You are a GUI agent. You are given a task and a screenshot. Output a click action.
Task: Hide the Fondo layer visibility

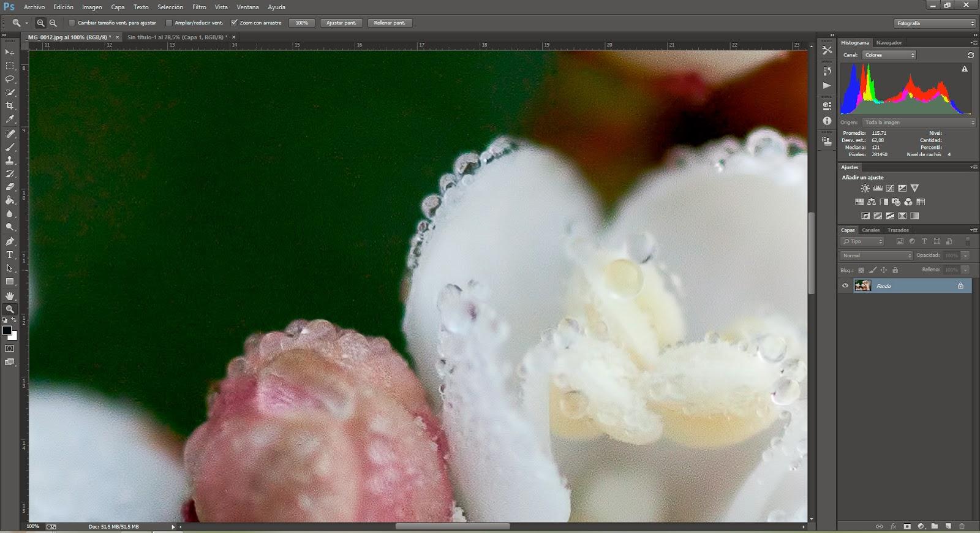(845, 285)
